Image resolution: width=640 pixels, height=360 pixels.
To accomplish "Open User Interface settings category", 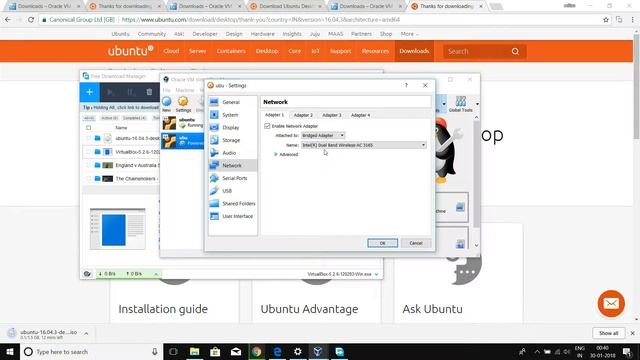I will [237, 216].
